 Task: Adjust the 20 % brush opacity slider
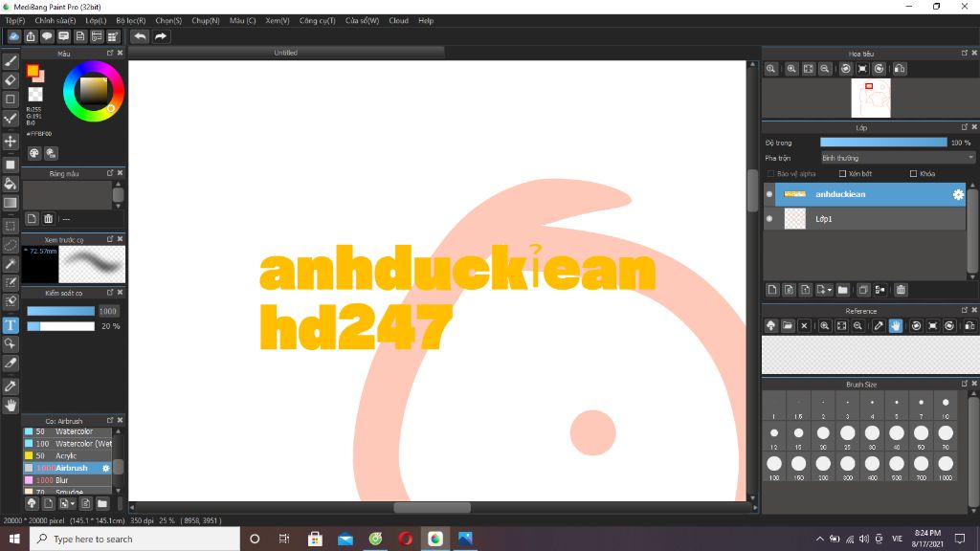pos(60,326)
